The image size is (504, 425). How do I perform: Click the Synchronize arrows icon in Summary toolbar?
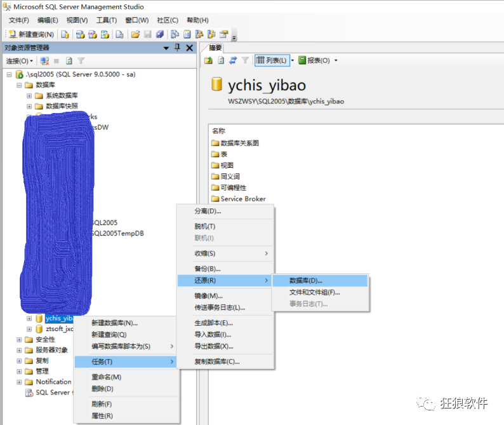(x=233, y=60)
